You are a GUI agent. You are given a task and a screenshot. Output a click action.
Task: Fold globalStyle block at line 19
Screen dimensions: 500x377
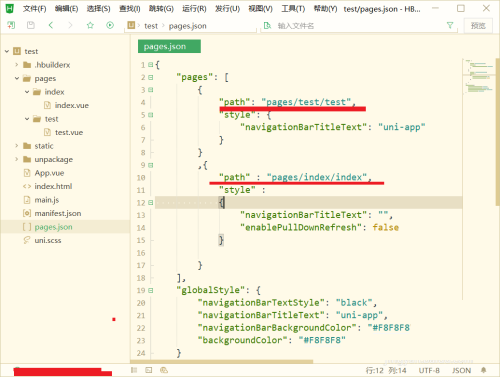point(151,290)
